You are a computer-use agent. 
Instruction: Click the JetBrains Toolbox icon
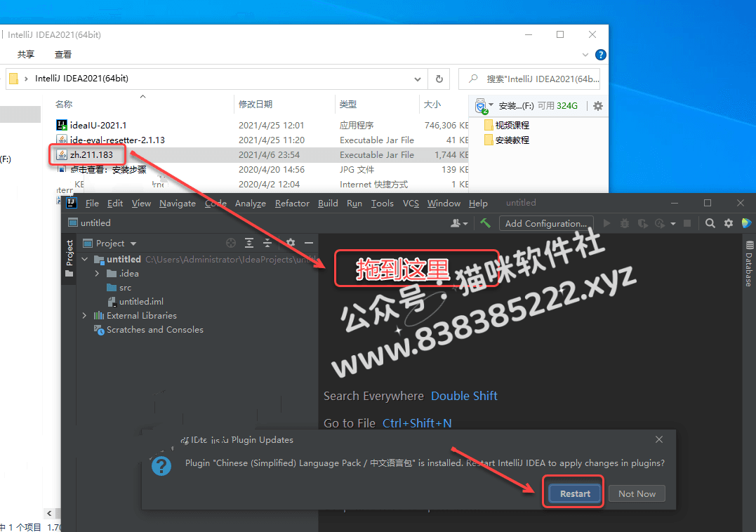[x=746, y=222]
